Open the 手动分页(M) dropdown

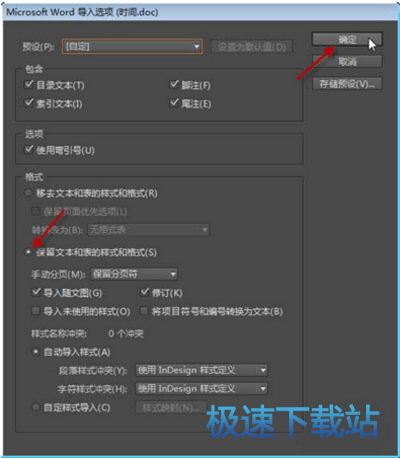pos(134,274)
